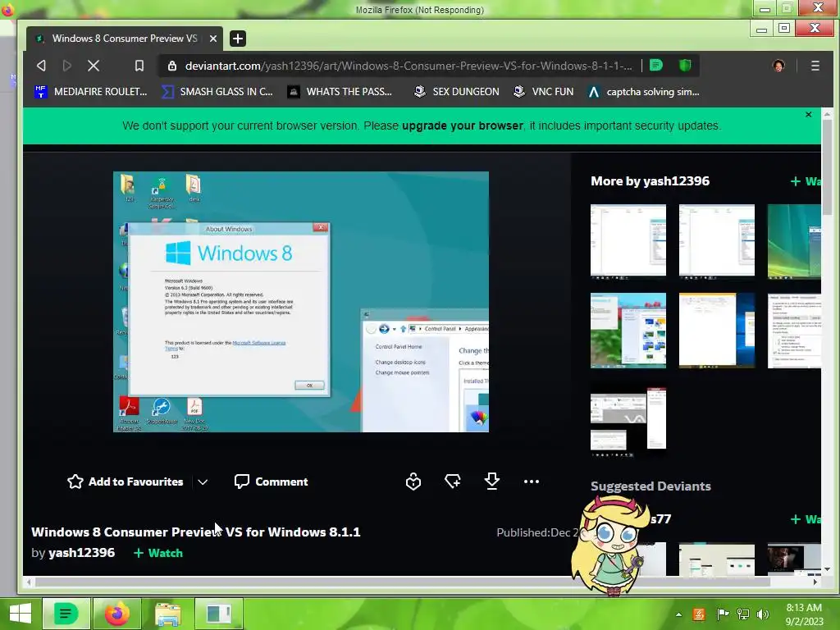Screen dimensions: 840x630
Task: Open the green aurora thumbnail
Action: pos(794,242)
